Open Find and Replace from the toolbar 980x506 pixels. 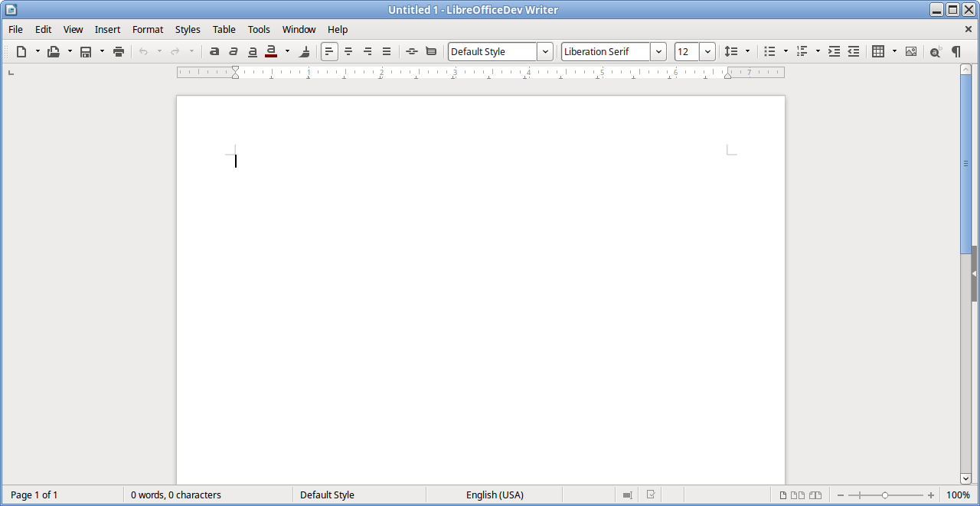(x=936, y=51)
